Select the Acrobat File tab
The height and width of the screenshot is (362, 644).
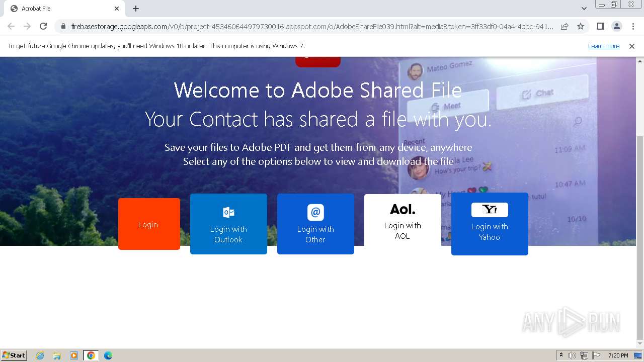pyautogui.click(x=64, y=9)
